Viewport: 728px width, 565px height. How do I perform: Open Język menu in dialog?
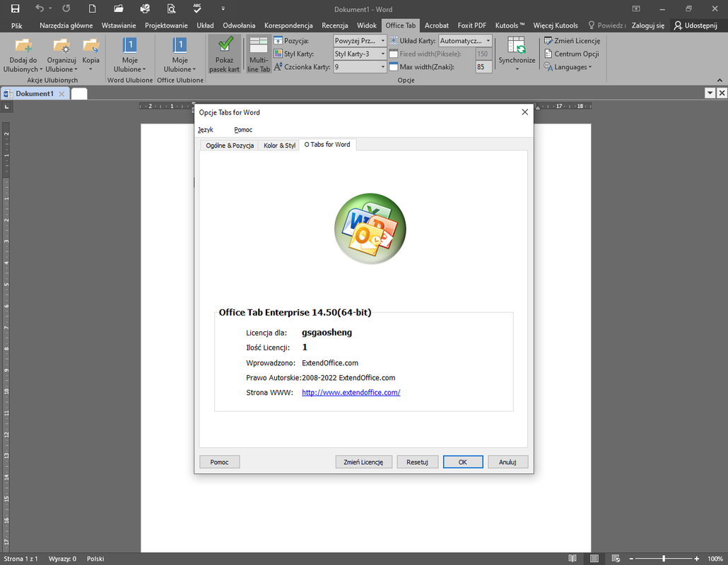(206, 130)
